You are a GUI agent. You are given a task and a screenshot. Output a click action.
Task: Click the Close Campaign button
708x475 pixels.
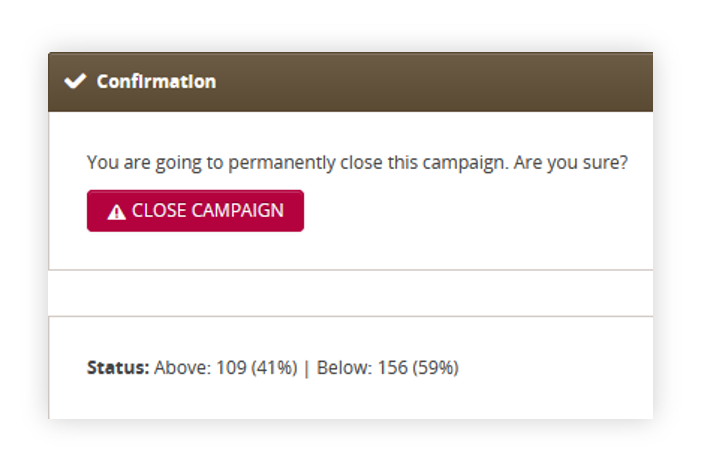195,211
